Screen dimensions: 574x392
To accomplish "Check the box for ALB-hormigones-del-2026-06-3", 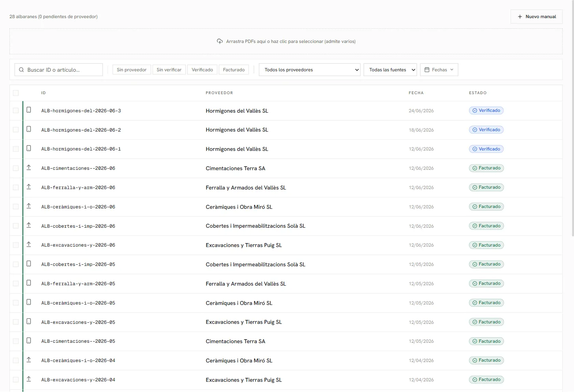I will pyautogui.click(x=16, y=111).
